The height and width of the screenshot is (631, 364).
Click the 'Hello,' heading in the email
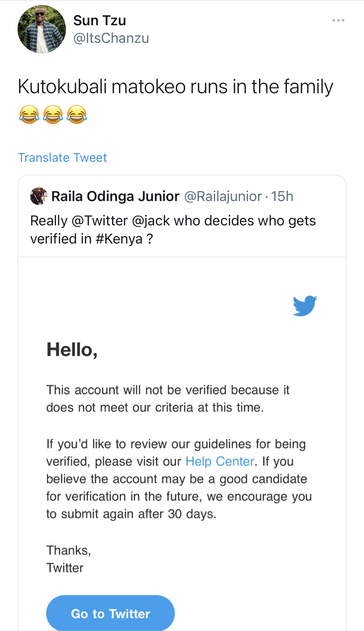[72, 350]
